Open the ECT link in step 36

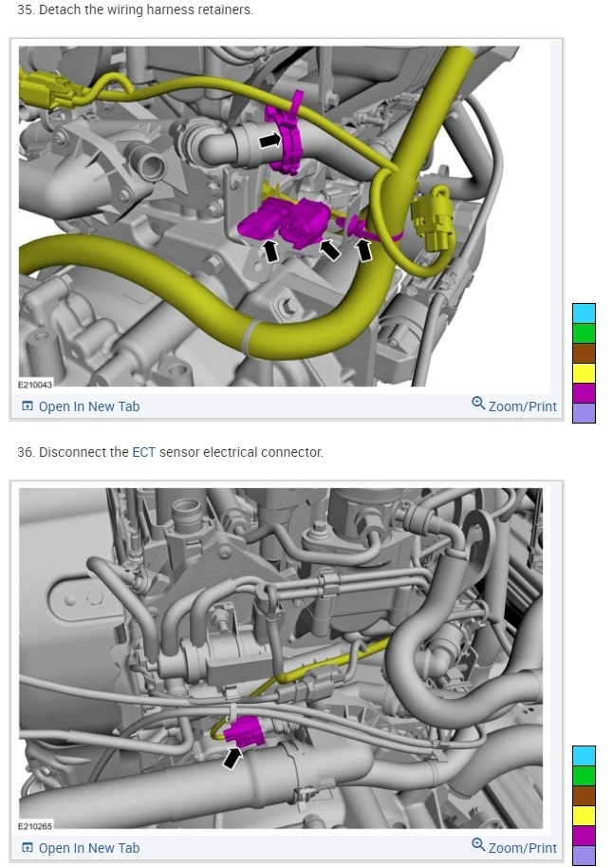[x=144, y=452]
